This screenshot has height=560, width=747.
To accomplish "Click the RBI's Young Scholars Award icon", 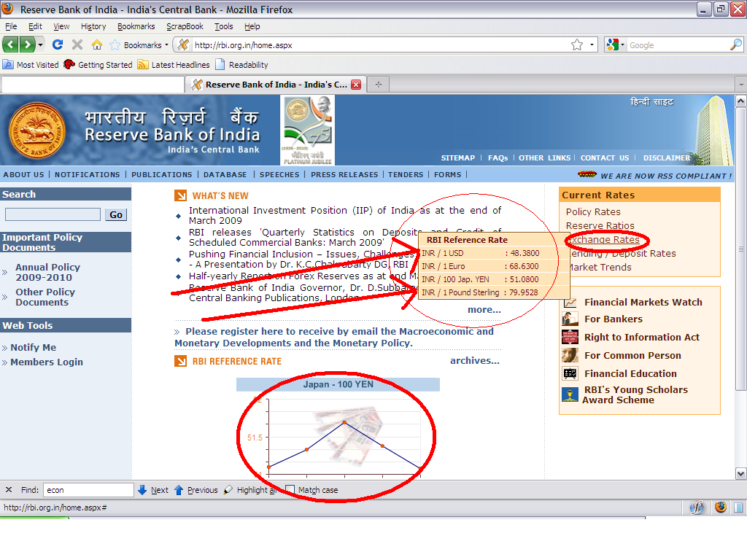I will [x=570, y=394].
